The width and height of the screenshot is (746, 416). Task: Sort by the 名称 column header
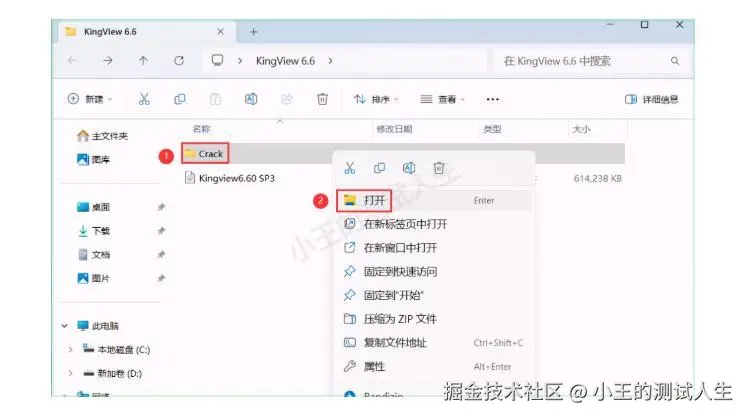point(201,129)
